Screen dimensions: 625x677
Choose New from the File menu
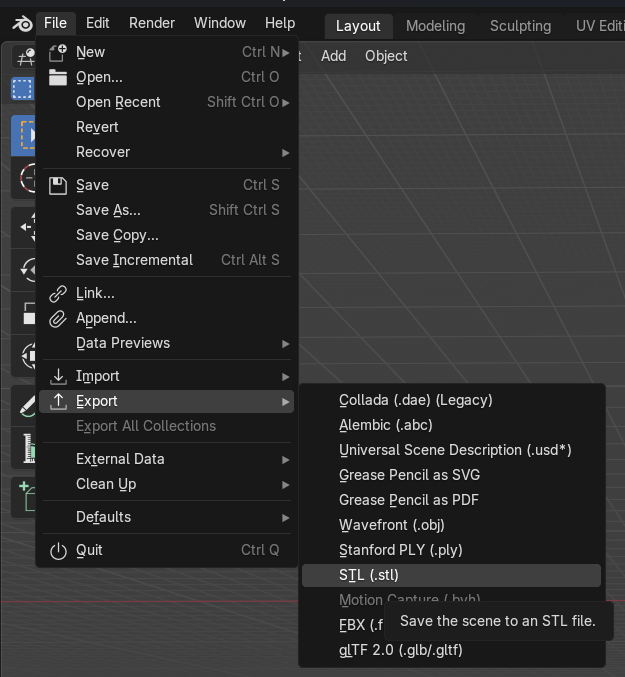(x=167, y=52)
